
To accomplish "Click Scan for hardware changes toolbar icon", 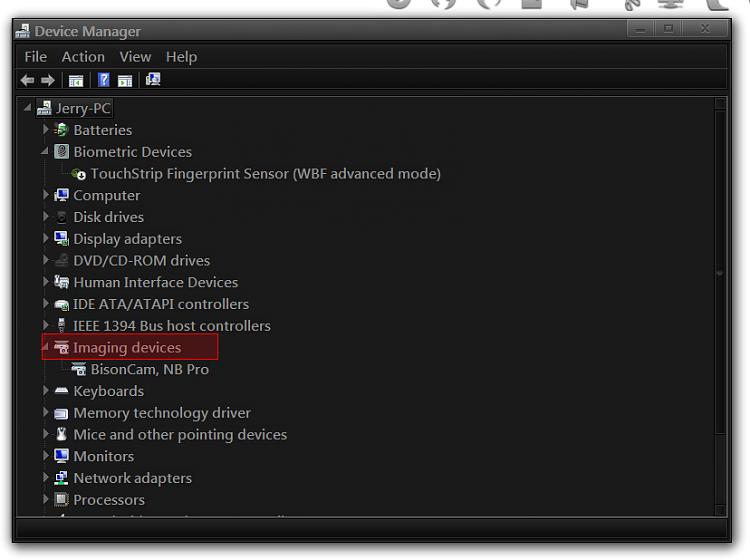I will 153,79.
